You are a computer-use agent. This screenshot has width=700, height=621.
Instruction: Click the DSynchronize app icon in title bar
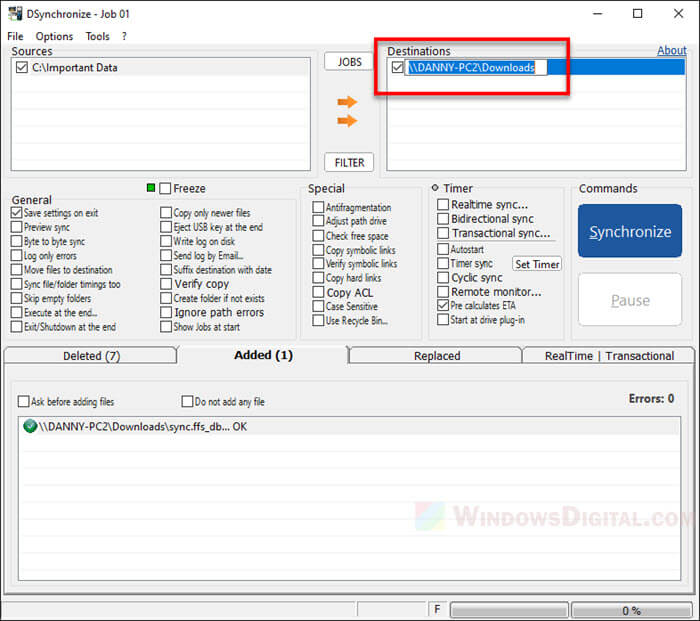pyautogui.click(x=15, y=13)
